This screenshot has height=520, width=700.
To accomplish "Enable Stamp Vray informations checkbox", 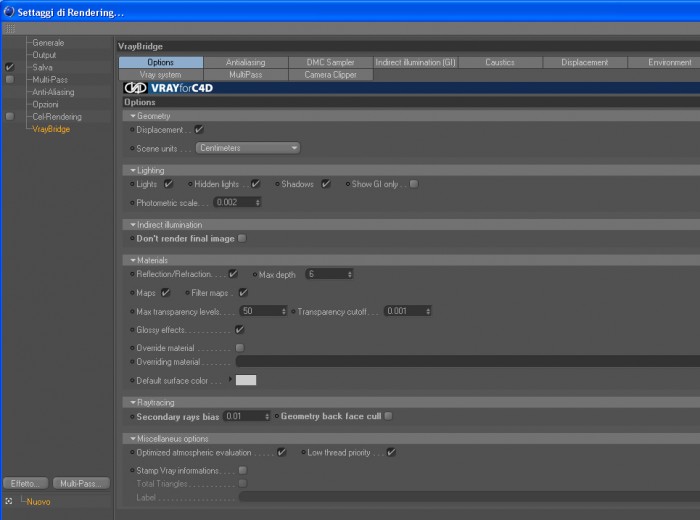I will click(x=242, y=470).
